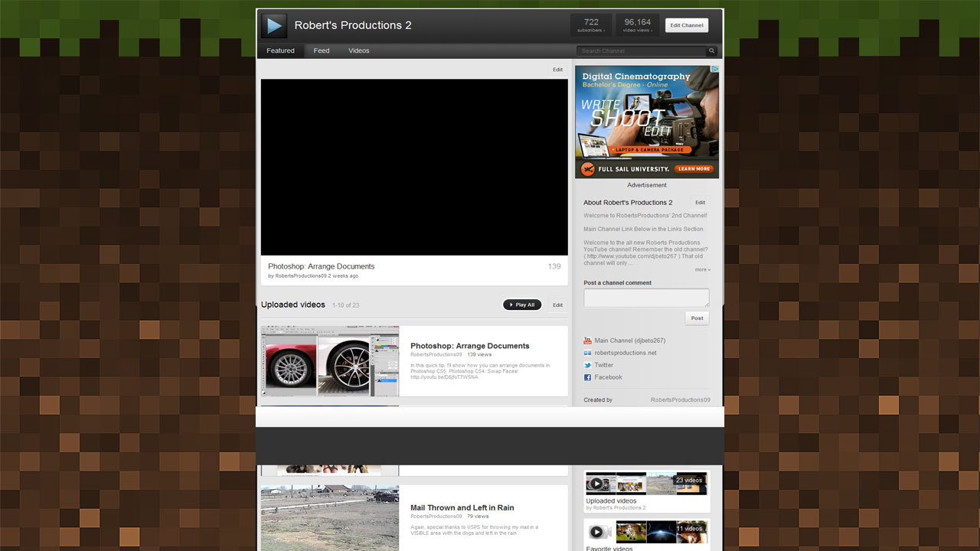Image resolution: width=980 pixels, height=551 pixels.
Task: Open Photoshop: Arrange Documents list title
Action: point(469,346)
